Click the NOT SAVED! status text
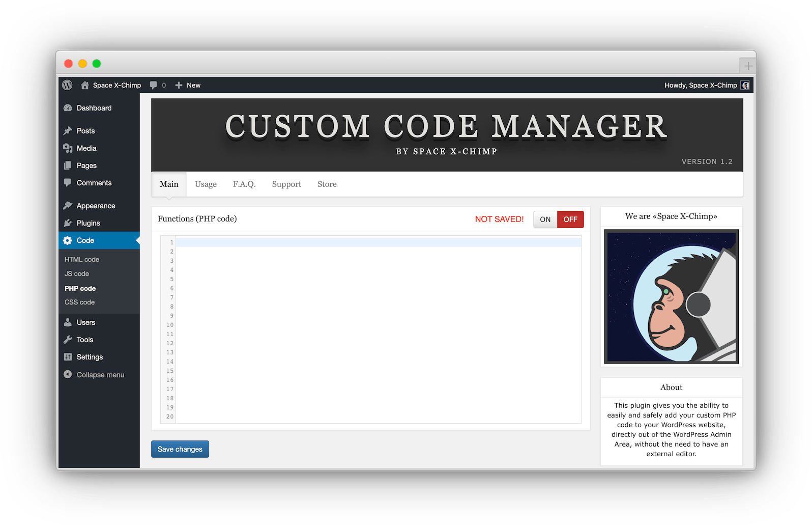The height and width of the screenshot is (527, 812). tap(499, 219)
